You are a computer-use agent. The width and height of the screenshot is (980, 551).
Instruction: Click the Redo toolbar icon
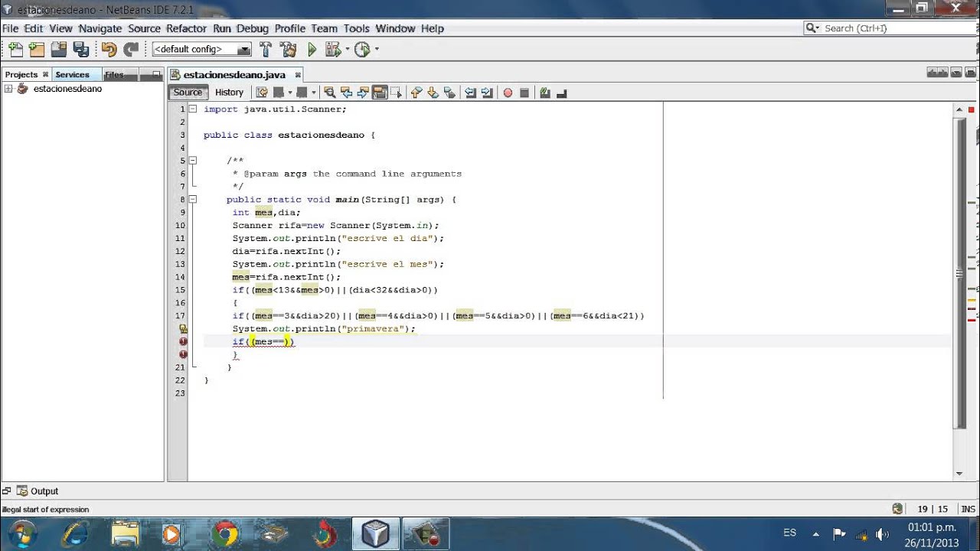pyautogui.click(x=131, y=50)
